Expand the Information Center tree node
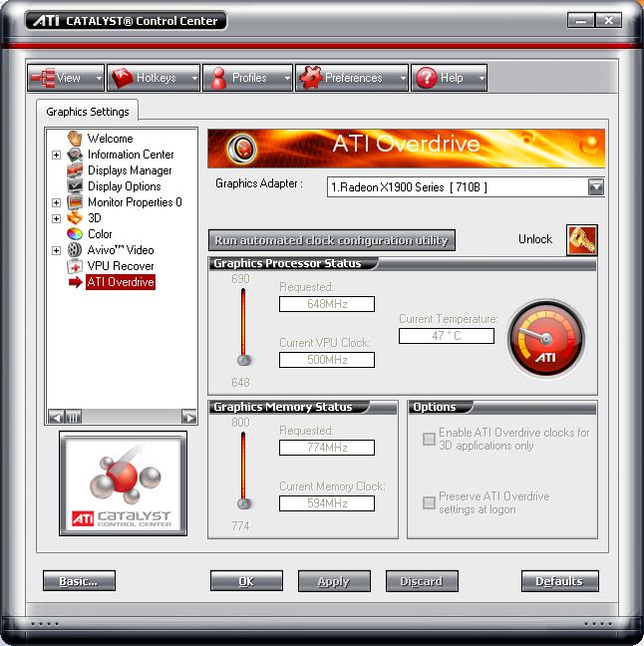The image size is (644, 646). coord(57,155)
